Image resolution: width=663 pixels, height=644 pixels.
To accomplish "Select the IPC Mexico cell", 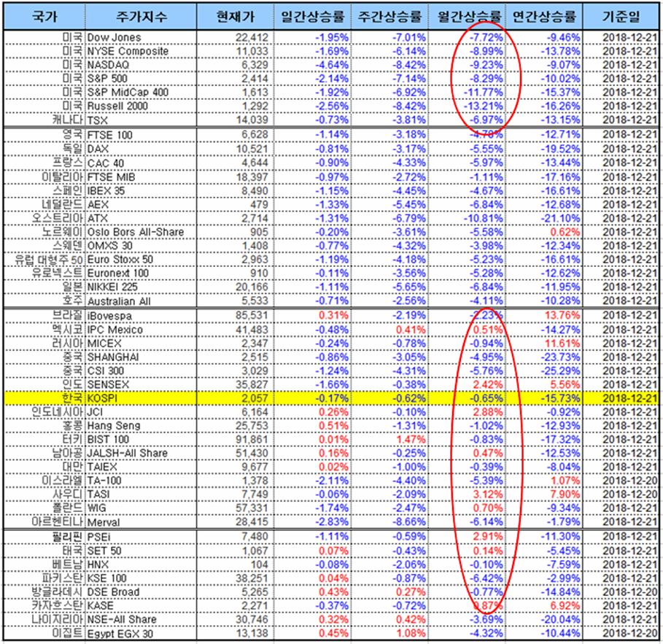I will (x=141, y=330).
